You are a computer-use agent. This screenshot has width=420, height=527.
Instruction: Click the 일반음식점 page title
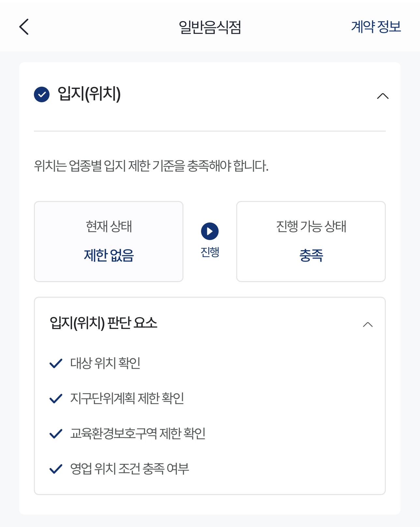pos(210,27)
